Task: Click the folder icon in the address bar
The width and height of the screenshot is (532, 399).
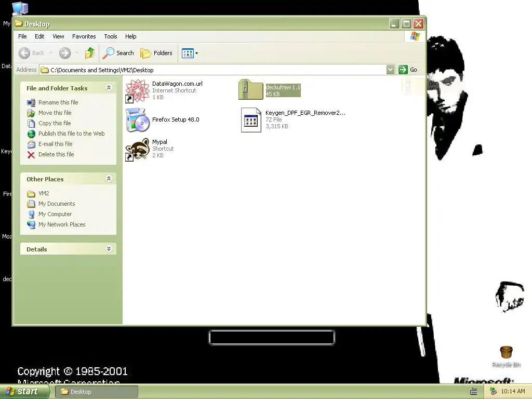Action: [x=45, y=70]
